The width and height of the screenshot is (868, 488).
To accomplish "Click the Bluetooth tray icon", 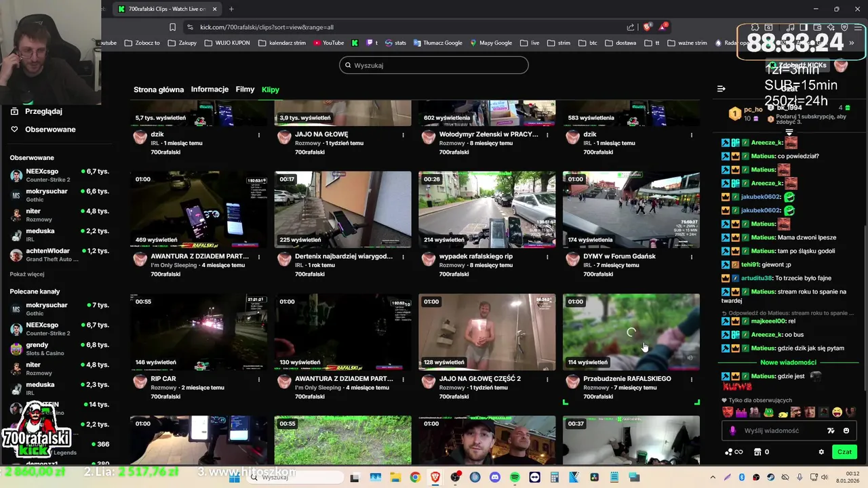I will (x=741, y=478).
